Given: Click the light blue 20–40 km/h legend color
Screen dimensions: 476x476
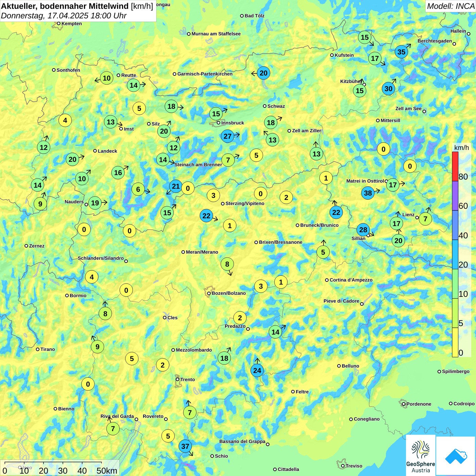Looking at the screenshot, I should (455, 255).
